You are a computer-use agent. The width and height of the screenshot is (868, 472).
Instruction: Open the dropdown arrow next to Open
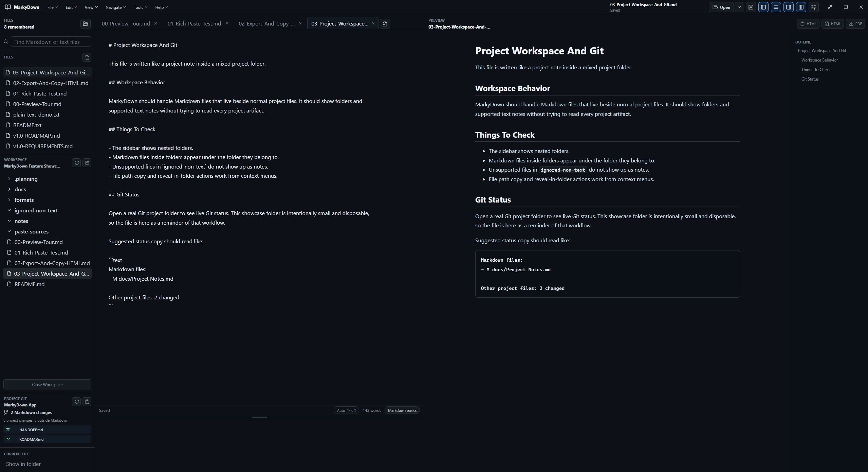(739, 7)
